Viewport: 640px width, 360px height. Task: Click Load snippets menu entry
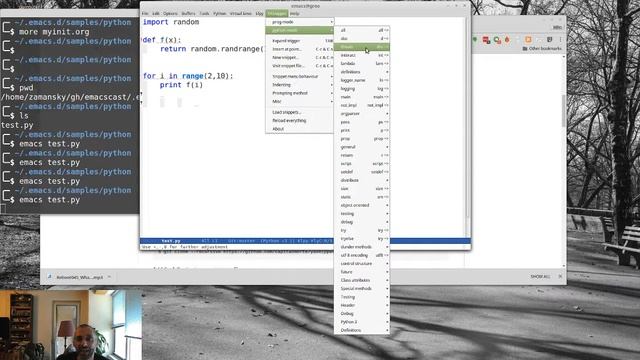(x=300, y=112)
